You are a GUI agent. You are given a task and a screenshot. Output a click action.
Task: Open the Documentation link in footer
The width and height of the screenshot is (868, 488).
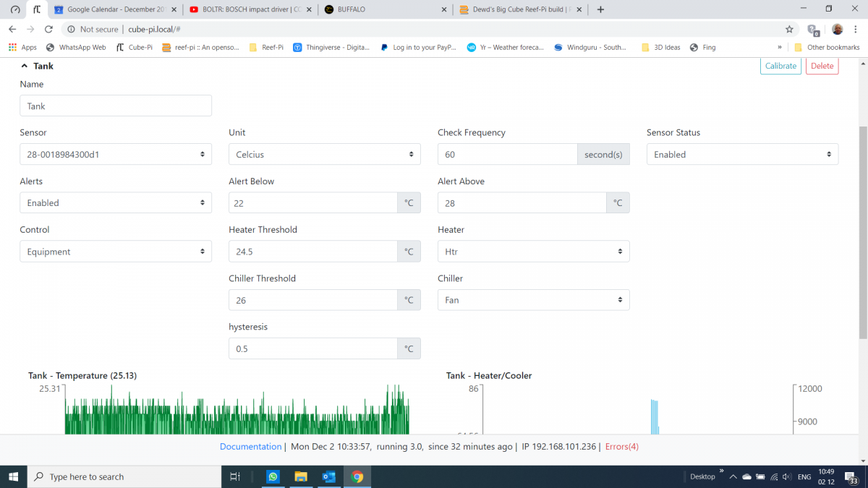pyautogui.click(x=250, y=447)
